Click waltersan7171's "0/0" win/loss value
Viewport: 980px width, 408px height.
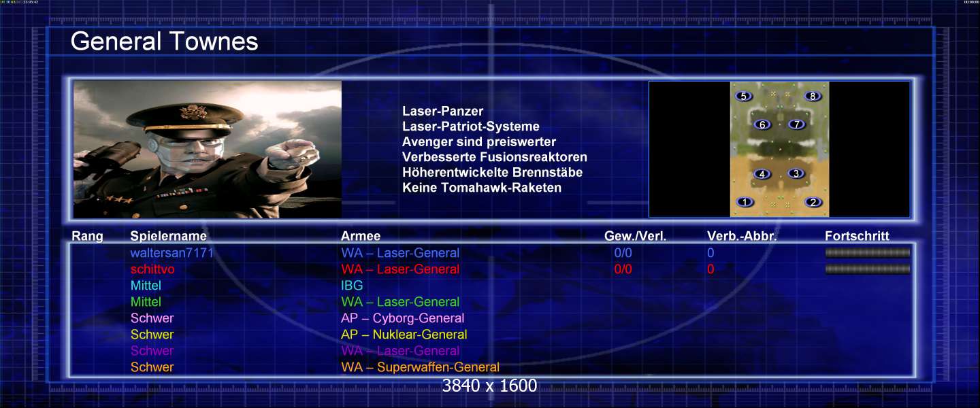623,253
